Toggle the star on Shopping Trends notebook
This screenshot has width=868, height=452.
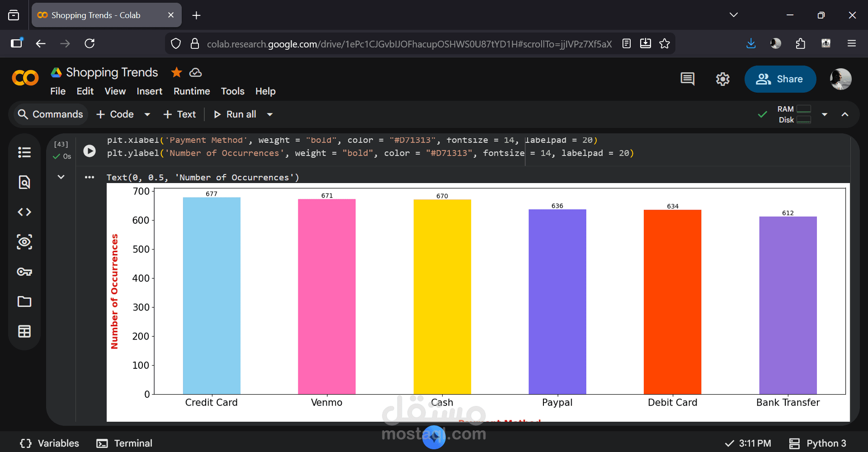(x=176, y=72)
